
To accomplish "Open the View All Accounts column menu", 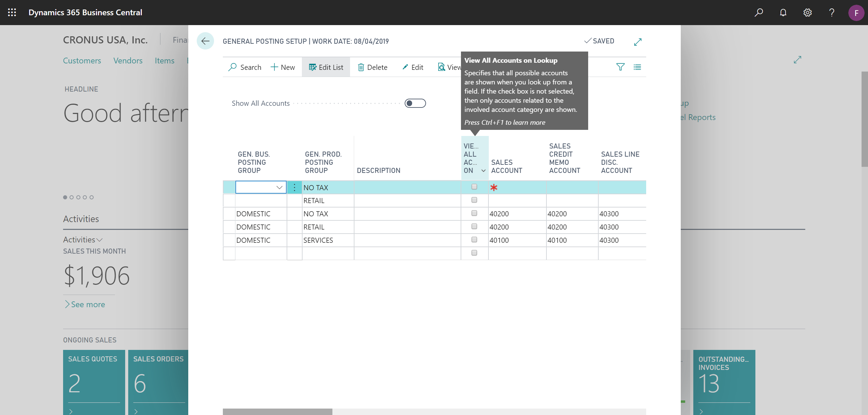I will pos(483,171).
